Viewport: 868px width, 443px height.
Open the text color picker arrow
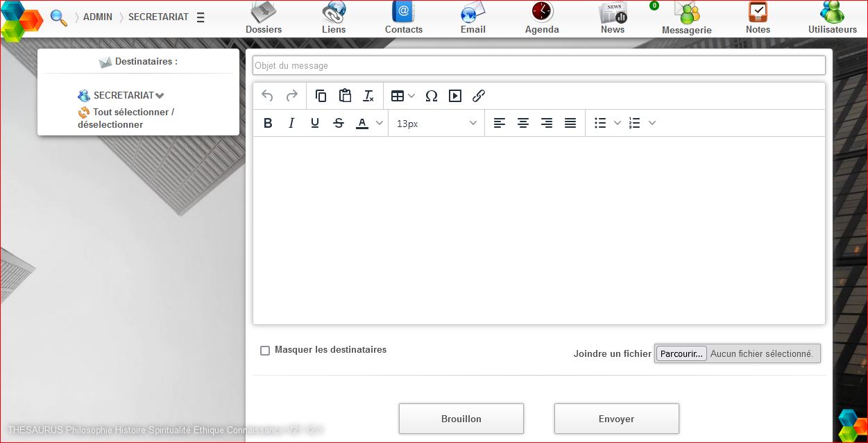pos(380,123)
